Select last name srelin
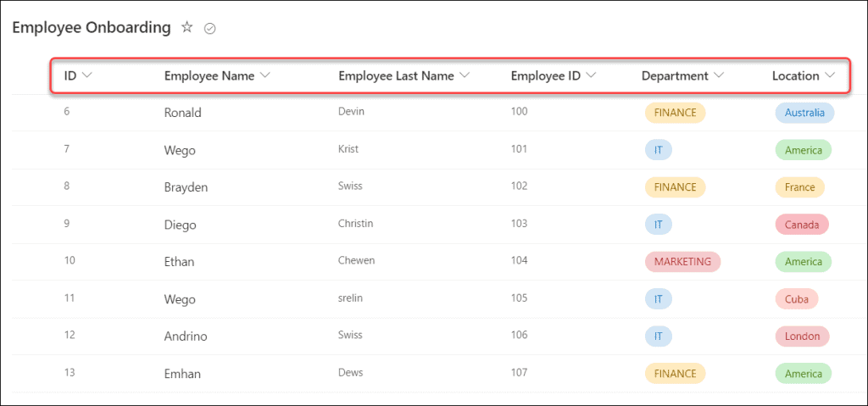 [x=351, y=298]
